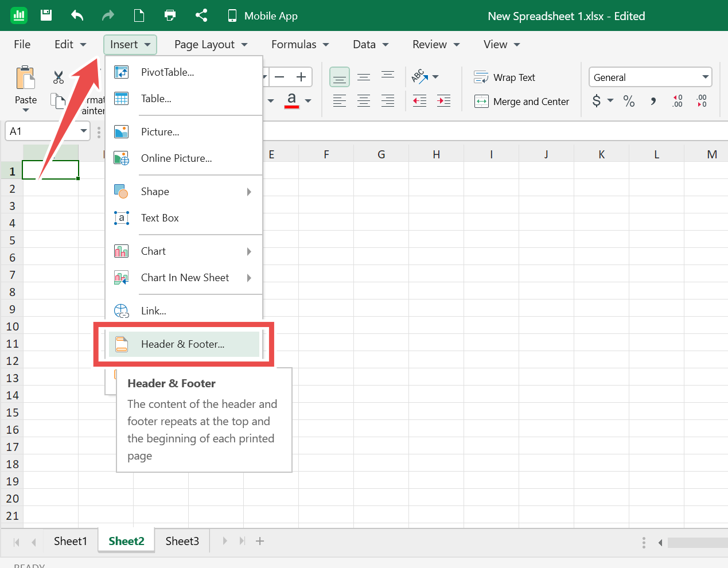The image size is (728, 568).
Task: Expand the Shape submenu
Action: click(184, 192)
